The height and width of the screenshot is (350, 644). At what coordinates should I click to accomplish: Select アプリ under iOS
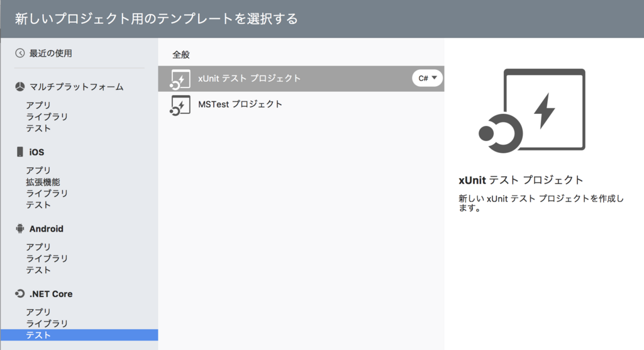[x=38, y=170]
